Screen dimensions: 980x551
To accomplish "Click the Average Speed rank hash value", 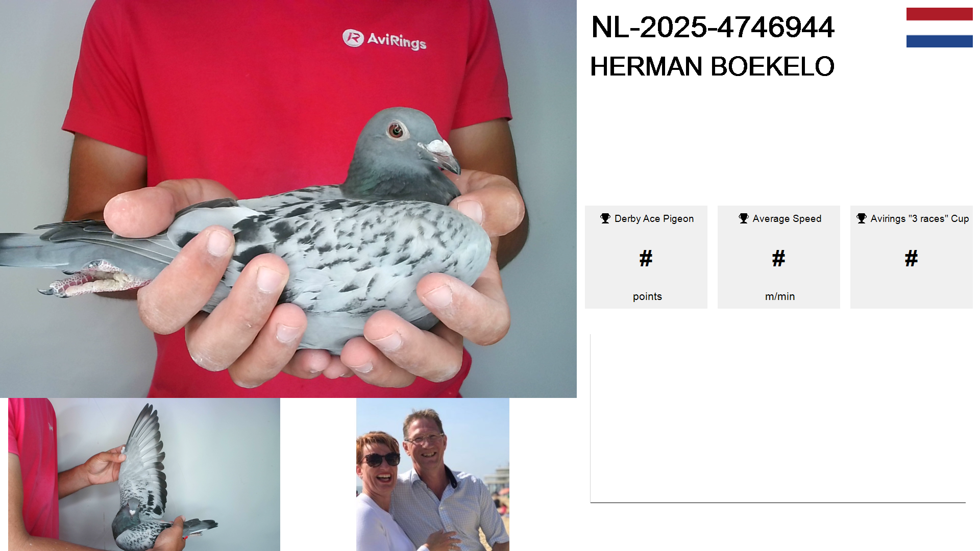I will tap(779, 259).
